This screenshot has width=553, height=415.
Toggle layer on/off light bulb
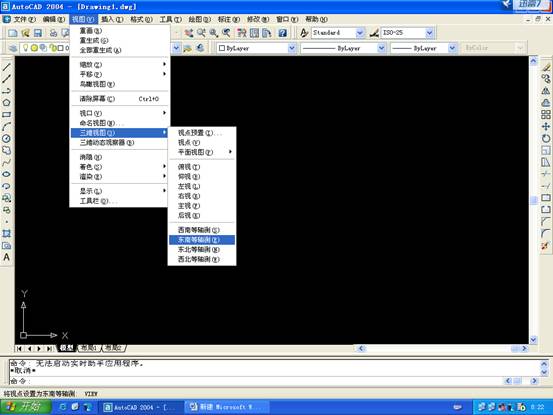click(x=26, y=48)
